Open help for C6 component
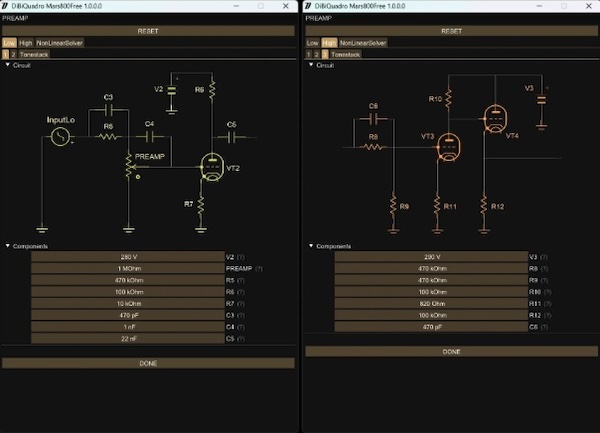This screenshot has width=600, height=433. click(x=545, y=327)
